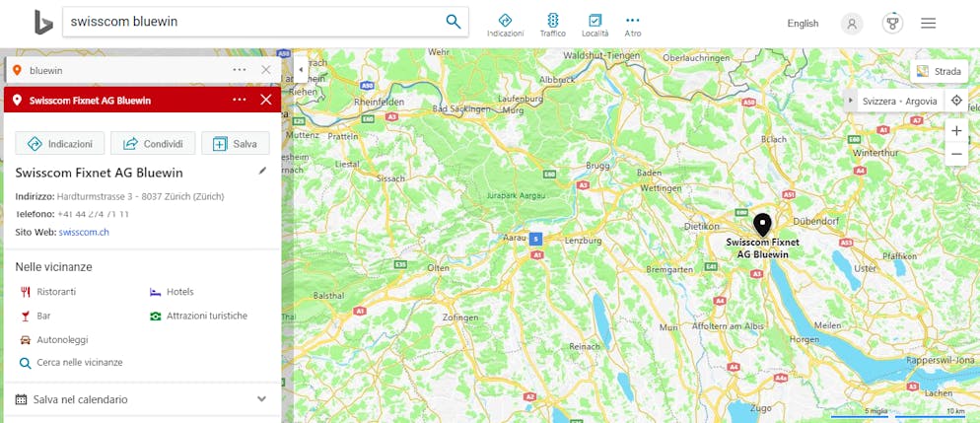Collapse the left side panel arrow

pyautogui.click(x=302, y=69)
